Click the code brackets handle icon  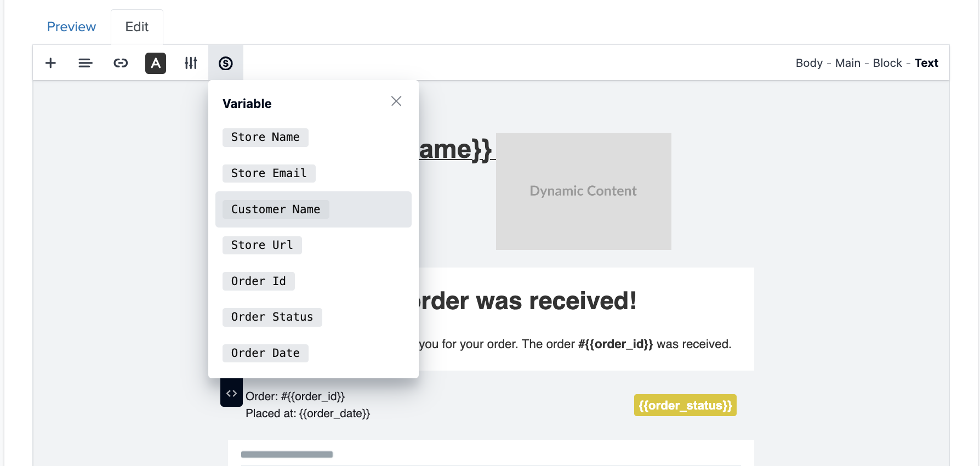point(231,393)
